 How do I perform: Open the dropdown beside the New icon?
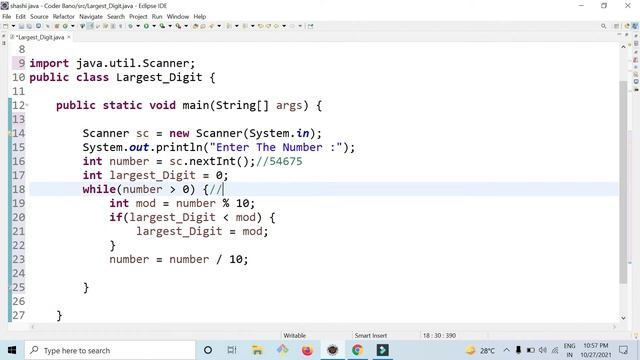point(13,26)
